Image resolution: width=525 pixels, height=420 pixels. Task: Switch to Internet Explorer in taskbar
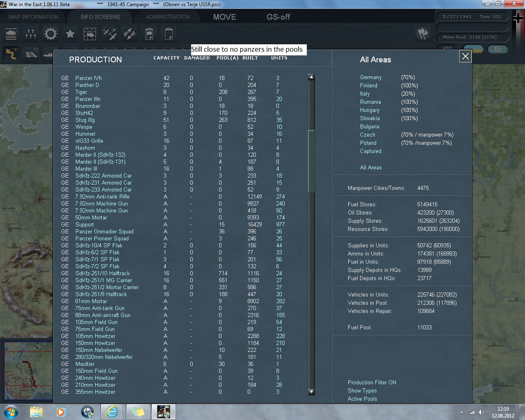point(112,412)
